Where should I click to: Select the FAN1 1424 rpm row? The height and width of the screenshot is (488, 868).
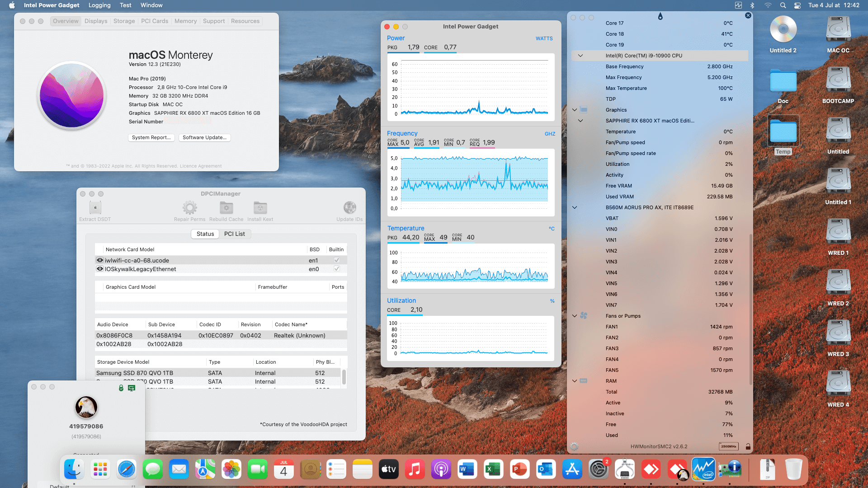[659, 327]
